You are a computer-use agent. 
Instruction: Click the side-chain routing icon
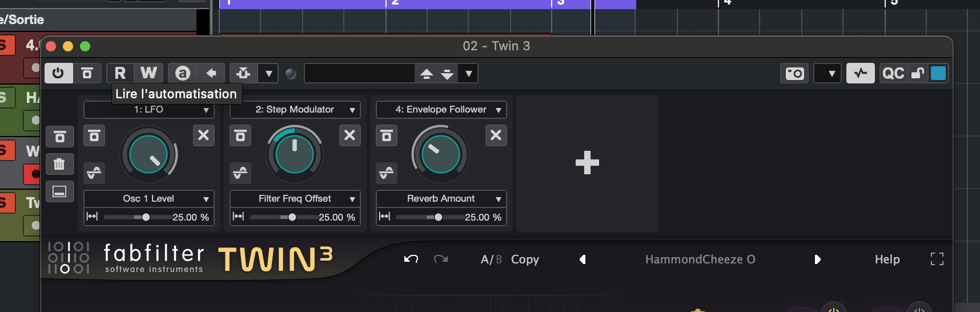[244, 73]
